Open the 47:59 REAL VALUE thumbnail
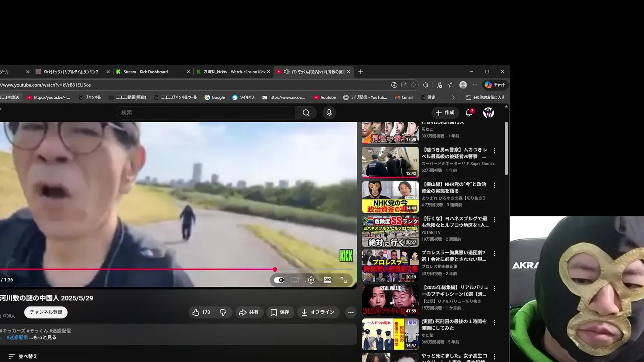This screenshot has height=362, width=644. [390, 300]
